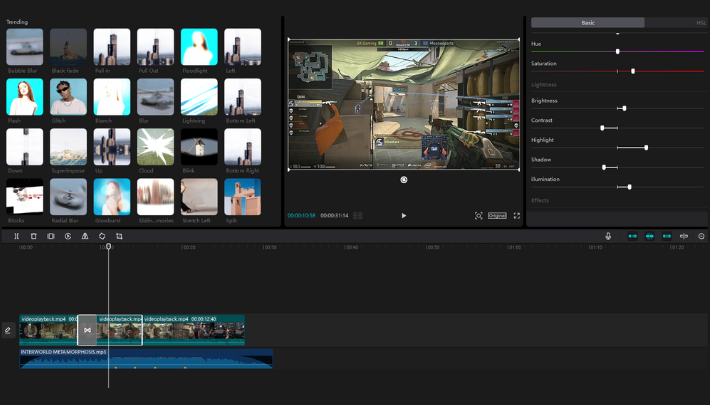Select the Superimpose transition
Screen dimensions: 710x405
click(x=68, y=147)
